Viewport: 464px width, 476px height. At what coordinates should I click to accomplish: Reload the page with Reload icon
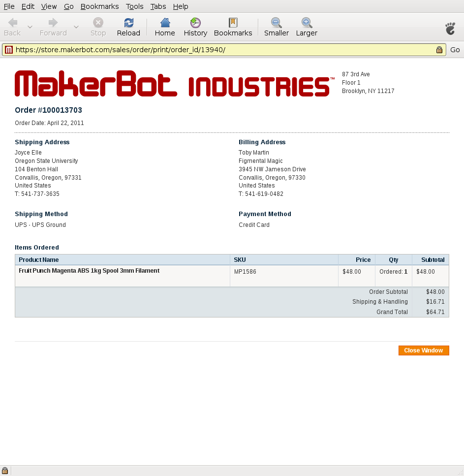pyautogui.click(x=128, y=23)
